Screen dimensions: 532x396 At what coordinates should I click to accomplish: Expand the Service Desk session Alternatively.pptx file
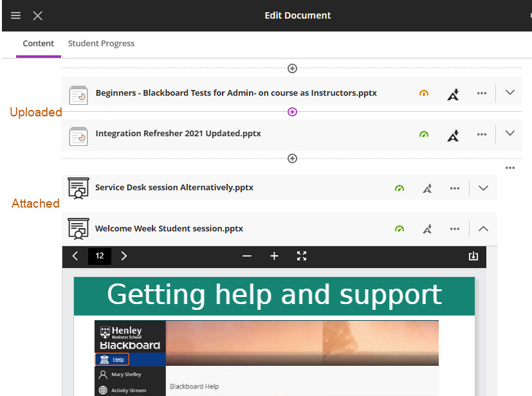[x=483, y=188]
